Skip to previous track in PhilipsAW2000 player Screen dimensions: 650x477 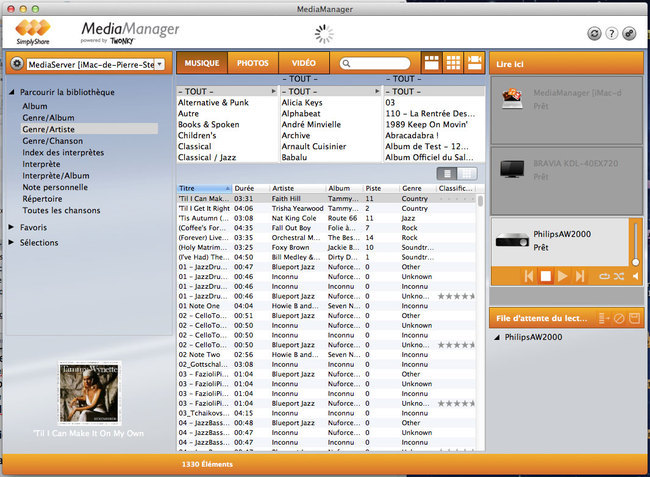pyautogui.click(x=529, y=276)
